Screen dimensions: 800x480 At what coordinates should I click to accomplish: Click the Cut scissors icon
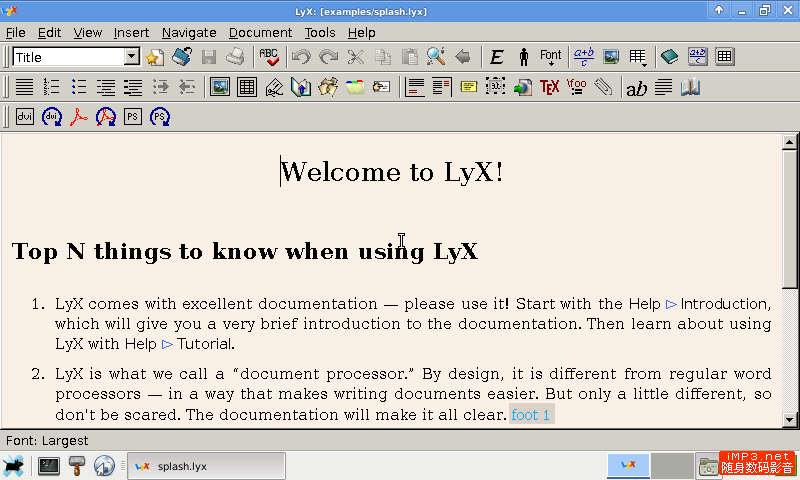tap(356, 57)
